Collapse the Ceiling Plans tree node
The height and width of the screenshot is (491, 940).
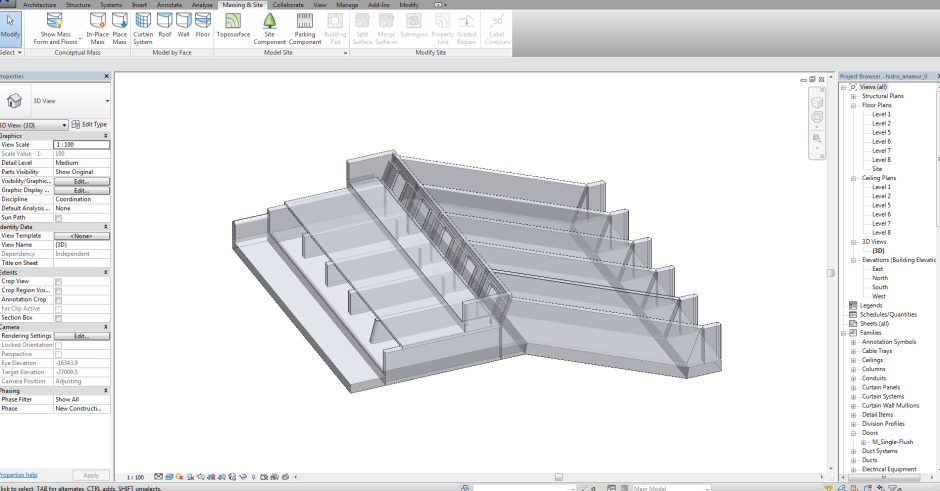tap(853, 178)
